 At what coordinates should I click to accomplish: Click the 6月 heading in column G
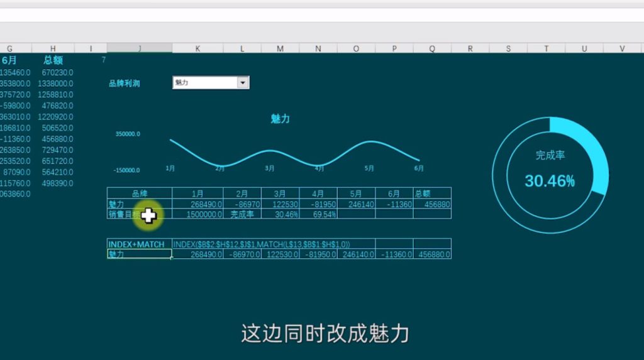tap(9, 60)
